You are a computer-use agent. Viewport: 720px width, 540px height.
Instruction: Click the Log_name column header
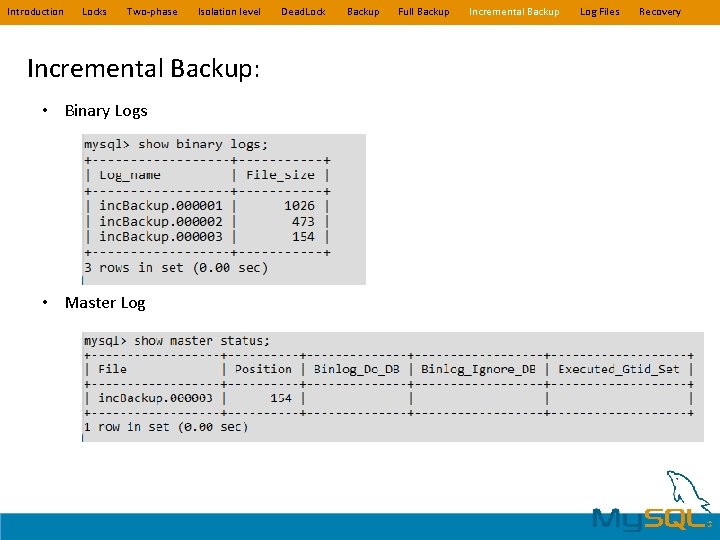[x=130, y=175]
